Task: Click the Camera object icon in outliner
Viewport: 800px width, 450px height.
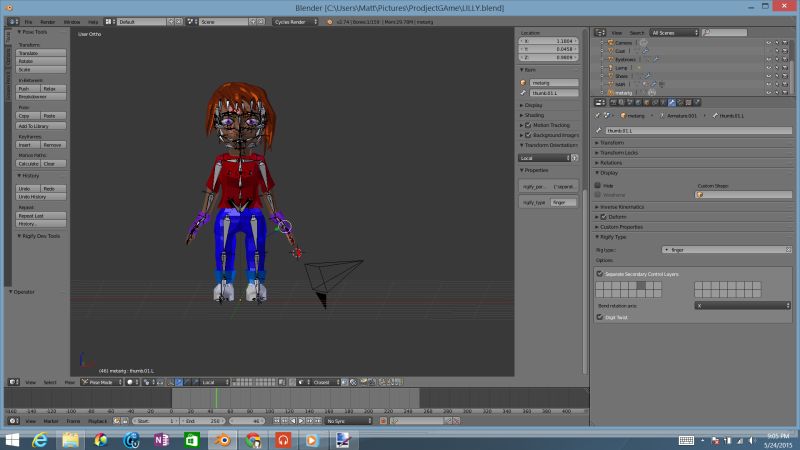Action: pos(610,43)
